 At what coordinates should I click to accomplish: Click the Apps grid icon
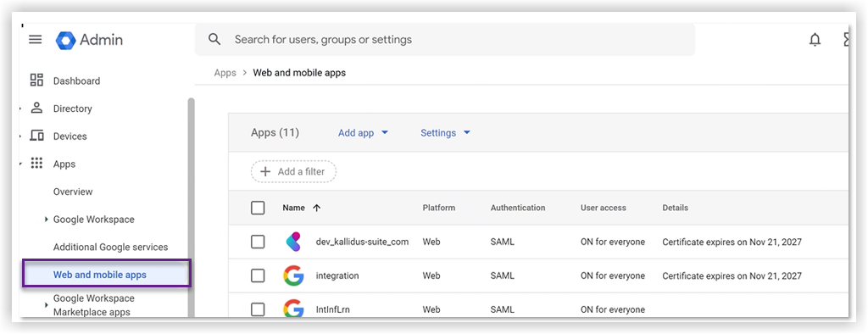click(x=36, y=164)
